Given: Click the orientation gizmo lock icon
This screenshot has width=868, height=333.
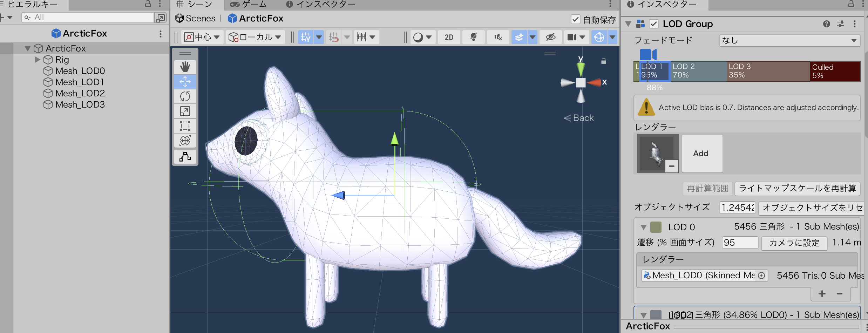Looking at the screenshot, I should [x=604, y=61].
